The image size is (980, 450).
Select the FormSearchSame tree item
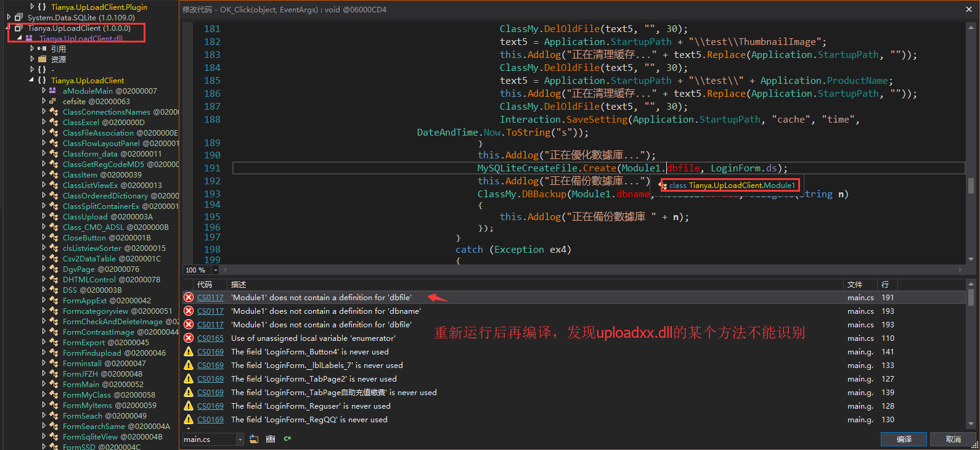116,426
